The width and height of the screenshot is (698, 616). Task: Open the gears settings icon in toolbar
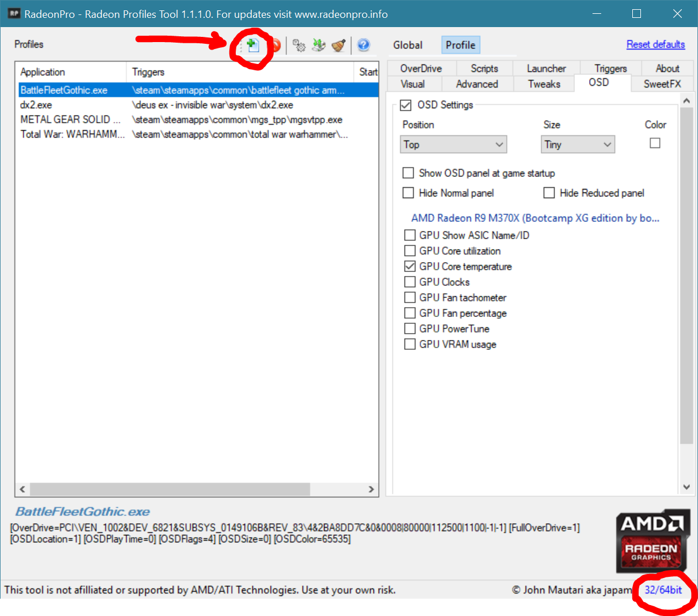[x=299, y=45]
